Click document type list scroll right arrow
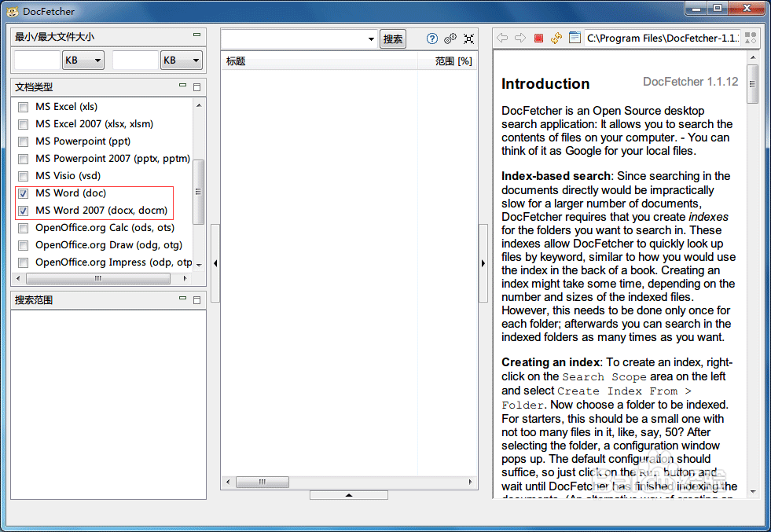This screenshot has height=532, width=771. [185, 278]
